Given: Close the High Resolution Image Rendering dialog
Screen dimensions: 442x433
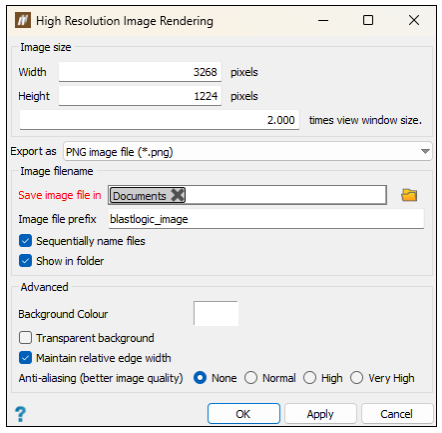Looking at the screenshot, I should 414,20.
